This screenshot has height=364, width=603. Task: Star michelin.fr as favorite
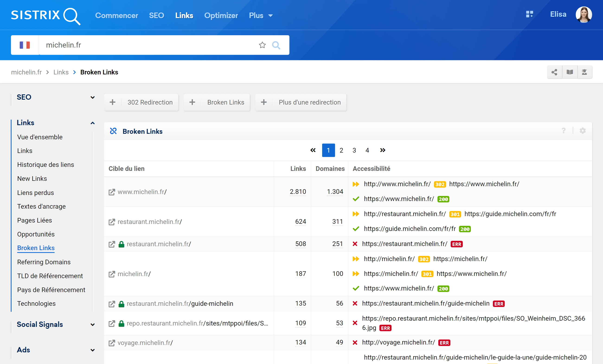point(262,45)
